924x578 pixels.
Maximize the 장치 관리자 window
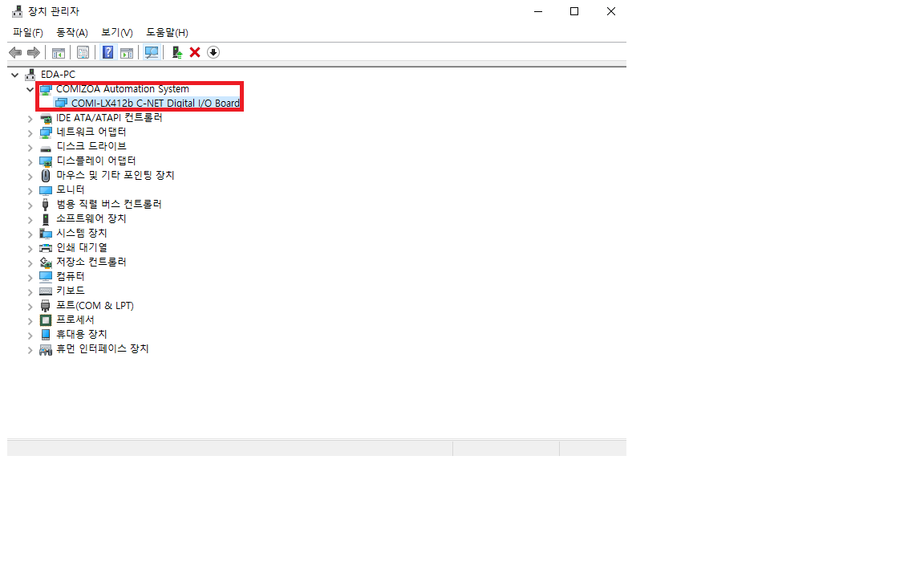coord(574,11)
